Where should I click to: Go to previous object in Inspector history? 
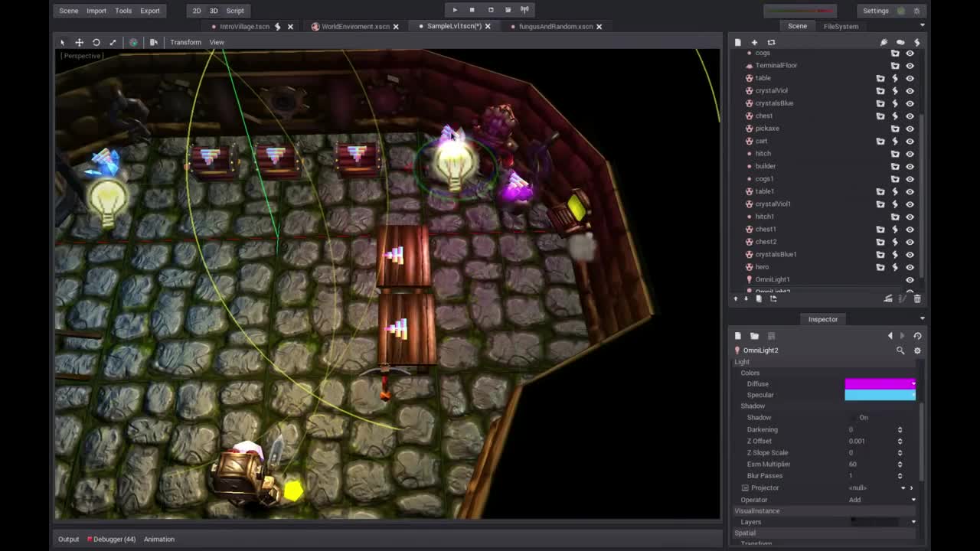890,336
